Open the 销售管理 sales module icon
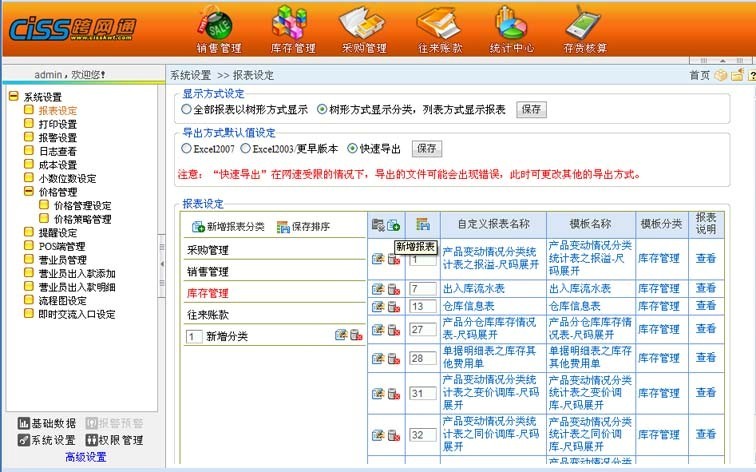 [218, 22]
